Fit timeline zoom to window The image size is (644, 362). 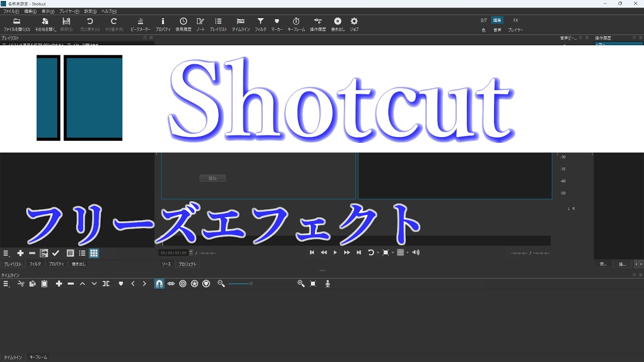coord(313,284)
